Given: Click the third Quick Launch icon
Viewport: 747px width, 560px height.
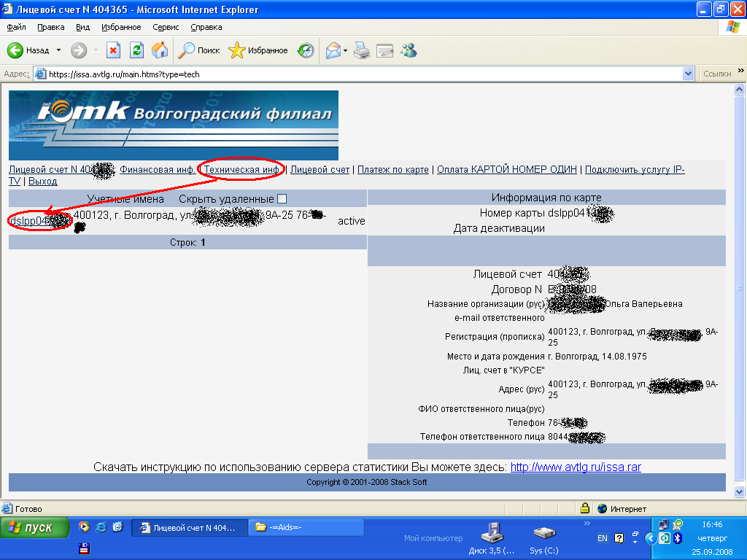Looking at the screenshot, I should coord(117,526).
